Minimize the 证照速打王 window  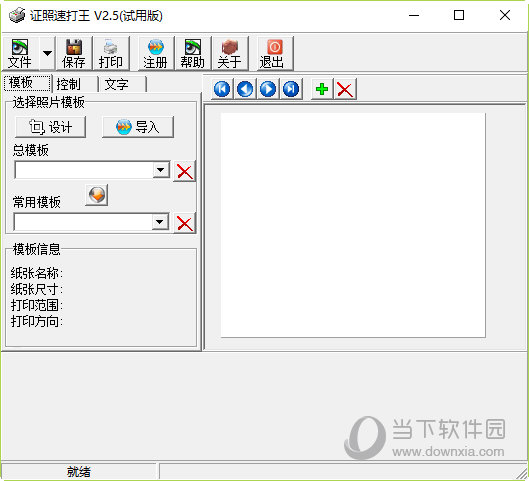click(x=414, y=15)
